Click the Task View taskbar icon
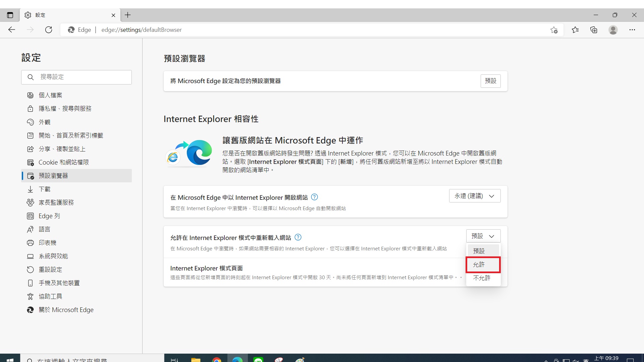The image size is (644, 362). click(x=174, y=359)
